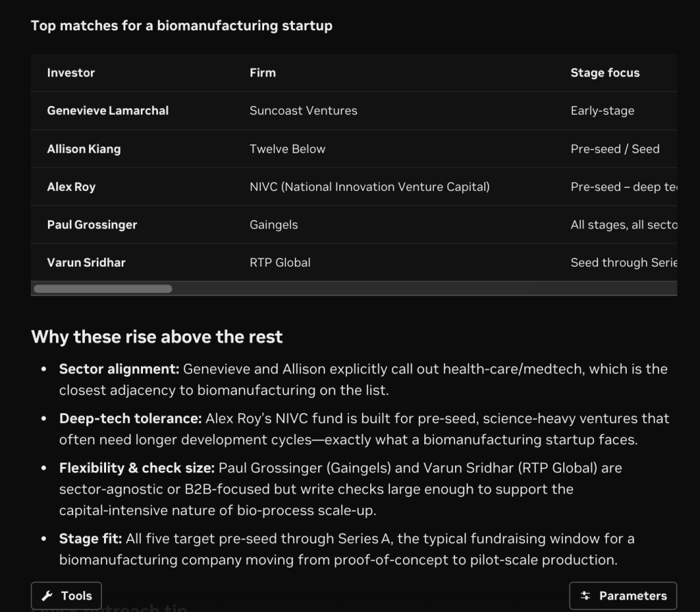Image resolution: width=700 pixels, height=612 pixels.
Task: Click Genevieve Lamarchal in the investor table
Action: pyautogui.click(x=107, y=111)
